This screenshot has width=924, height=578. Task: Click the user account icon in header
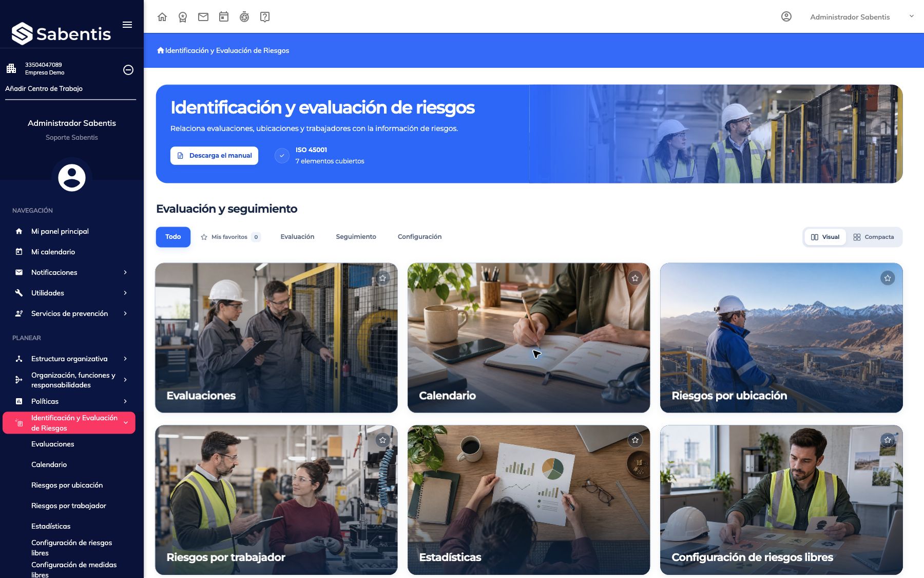[786, 16]
